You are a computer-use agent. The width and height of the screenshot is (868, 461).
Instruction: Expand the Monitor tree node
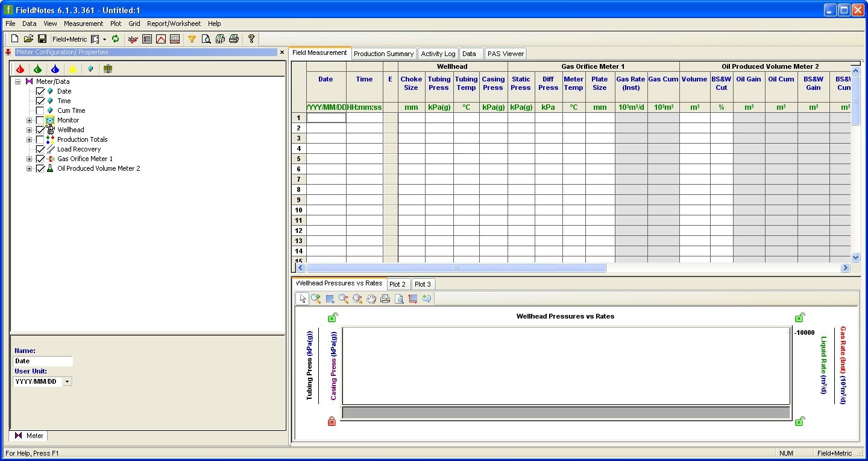(29, 120)
